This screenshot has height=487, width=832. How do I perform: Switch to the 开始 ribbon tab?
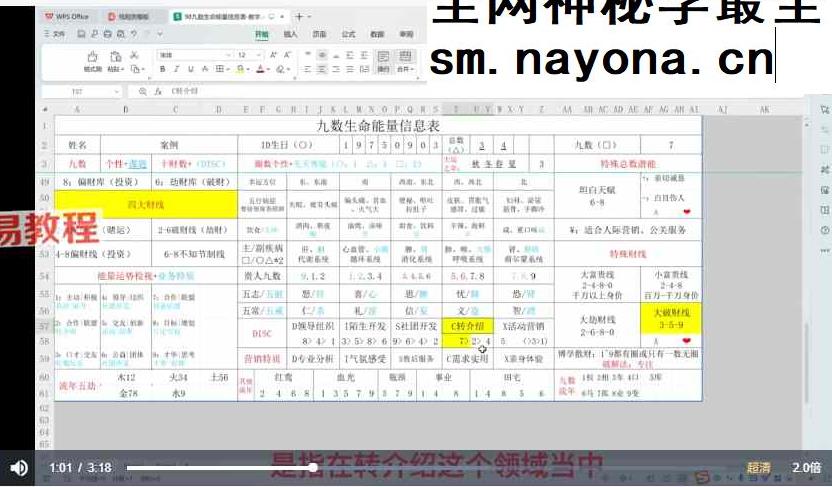(262, 34)
